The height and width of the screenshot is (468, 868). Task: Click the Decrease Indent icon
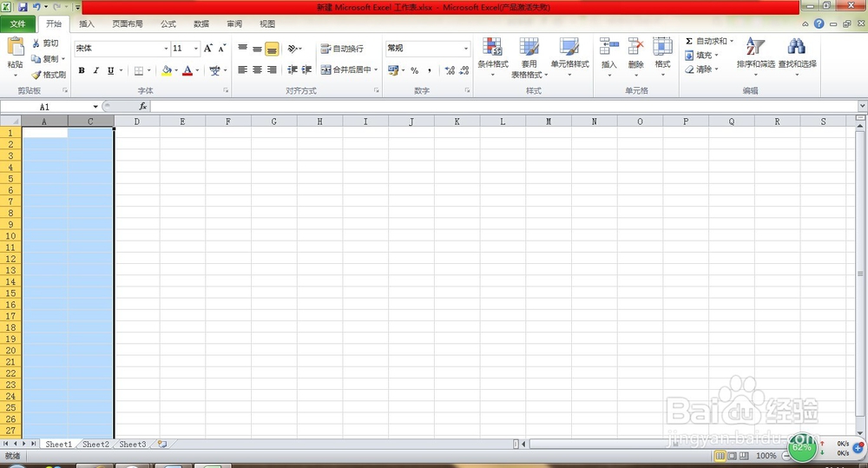[x=293, y=69]
